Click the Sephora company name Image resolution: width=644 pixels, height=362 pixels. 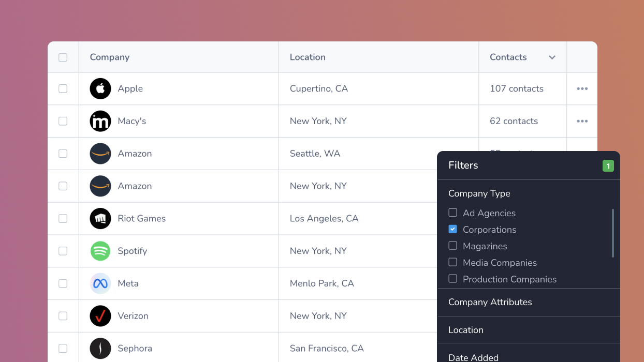135,349
